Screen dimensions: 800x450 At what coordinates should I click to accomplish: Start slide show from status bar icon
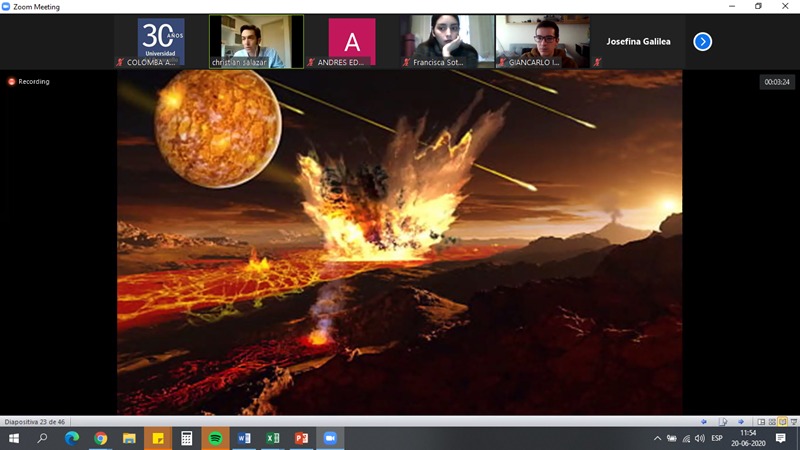click(793, 422)
